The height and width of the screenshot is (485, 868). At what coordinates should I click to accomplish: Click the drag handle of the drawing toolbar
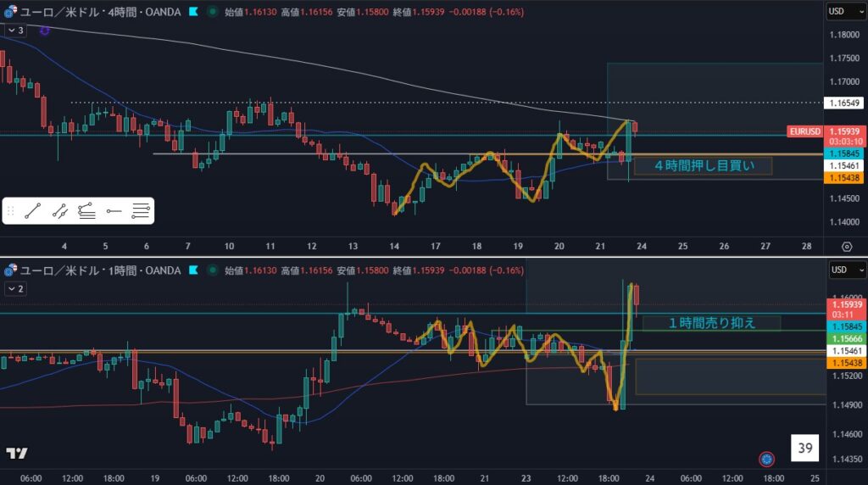tap(10, 211)
